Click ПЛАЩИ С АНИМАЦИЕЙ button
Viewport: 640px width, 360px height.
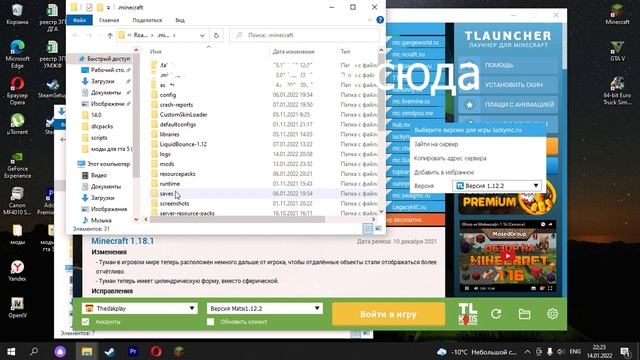click(x=508, y=104)
